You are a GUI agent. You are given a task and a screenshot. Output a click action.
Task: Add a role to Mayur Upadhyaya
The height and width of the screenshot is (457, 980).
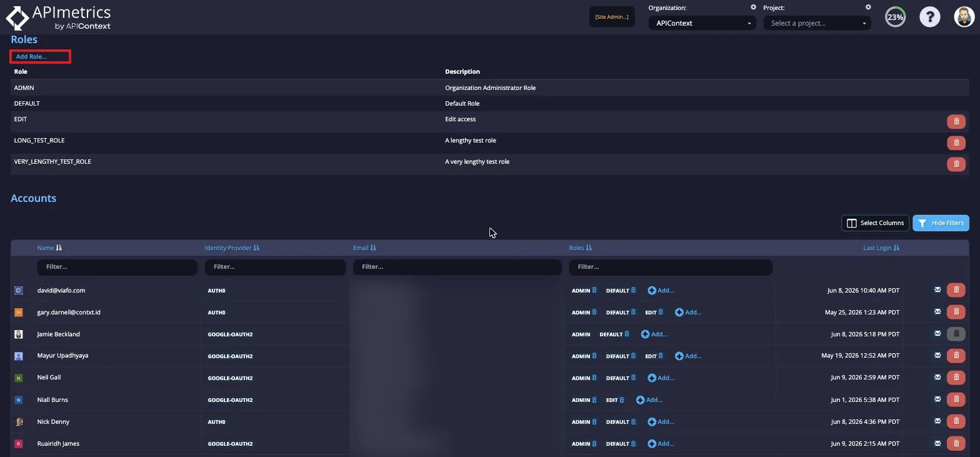pyautogui.click(x=688, y=356)
